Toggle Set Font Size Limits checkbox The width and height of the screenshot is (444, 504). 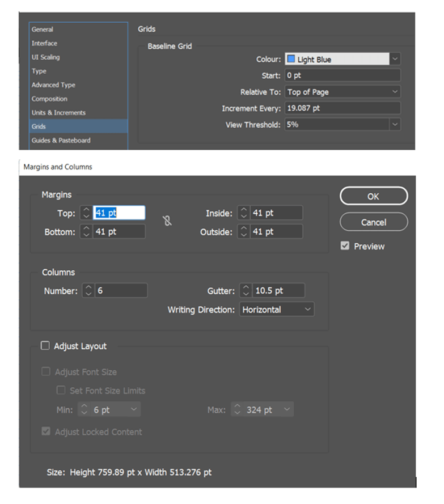[61, 390]
